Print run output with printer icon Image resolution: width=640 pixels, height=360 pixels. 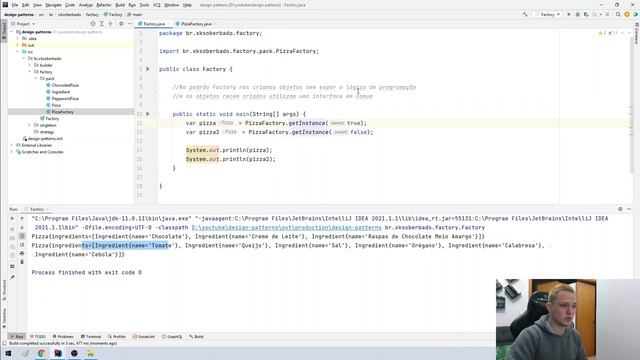22,253
